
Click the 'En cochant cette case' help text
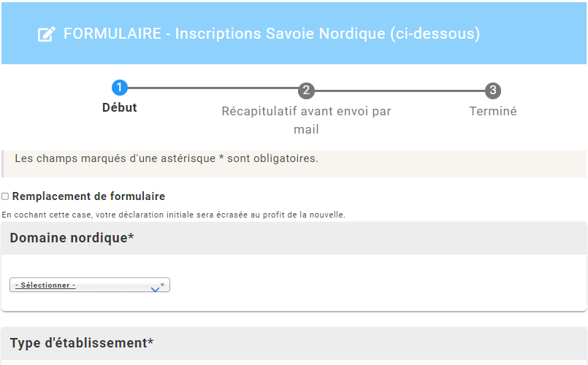(173, 215)
